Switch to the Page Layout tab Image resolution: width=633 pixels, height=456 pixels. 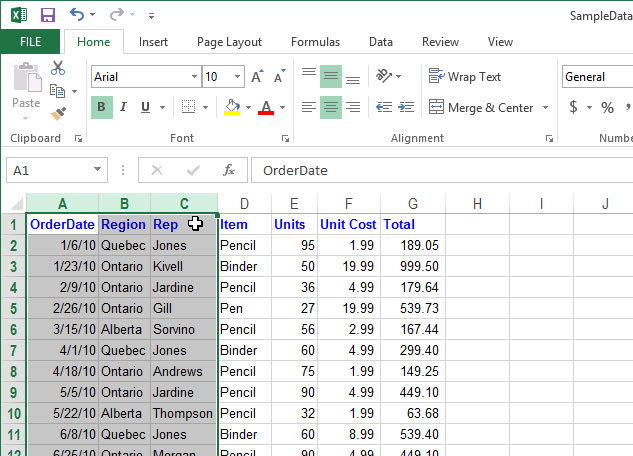[x=229, y=42]
